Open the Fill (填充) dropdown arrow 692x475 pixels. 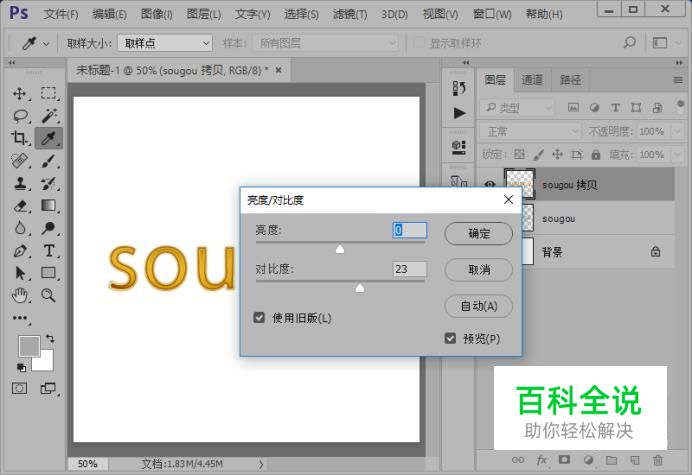tap(677, 155)
